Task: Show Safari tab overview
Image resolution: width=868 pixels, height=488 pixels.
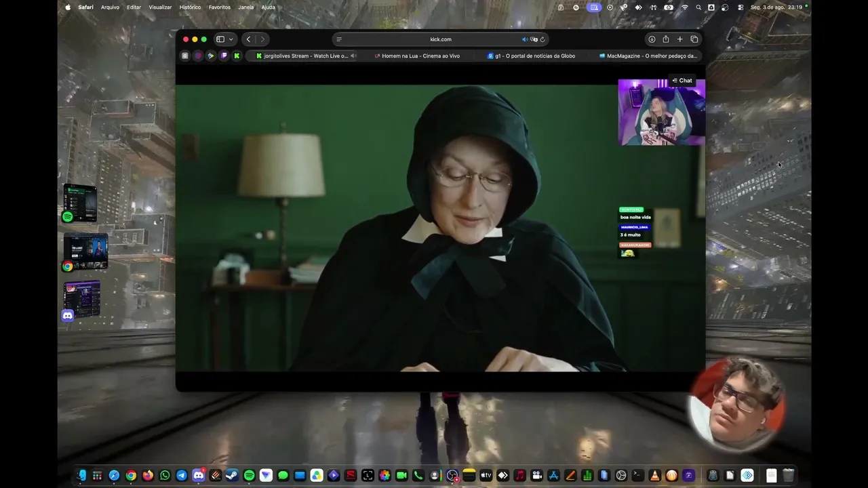Action: pyautogui.click(x=694, y=39)
